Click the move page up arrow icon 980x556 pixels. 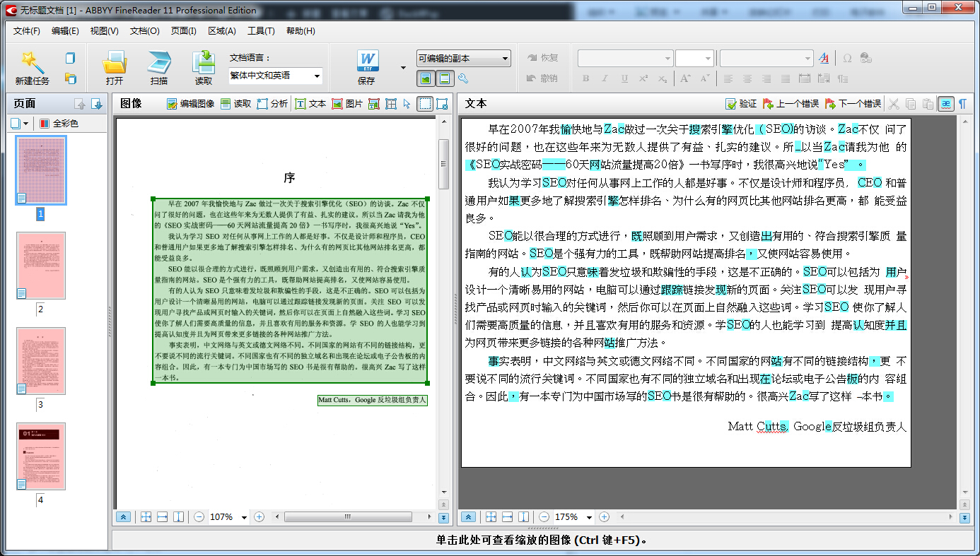tap(80, 104)
